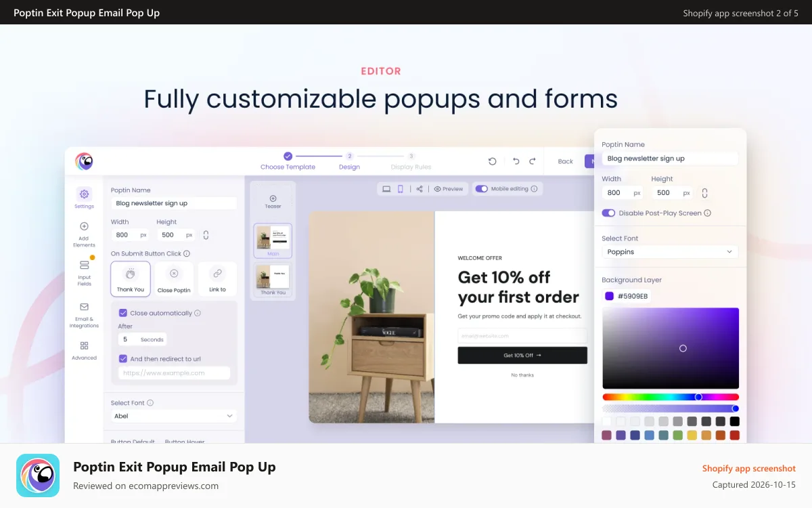Switch to Button Default tab
The height and width of the screenshot is (508, 812).
point(133,441)
